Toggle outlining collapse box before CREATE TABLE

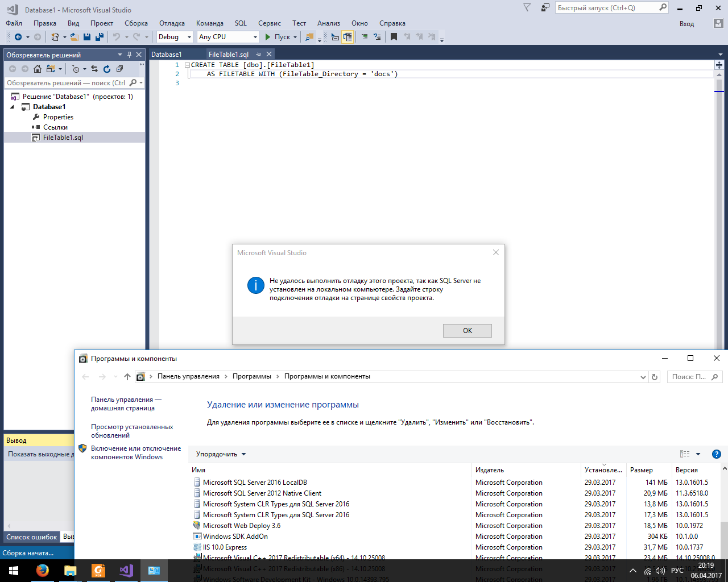coord(187,65)
